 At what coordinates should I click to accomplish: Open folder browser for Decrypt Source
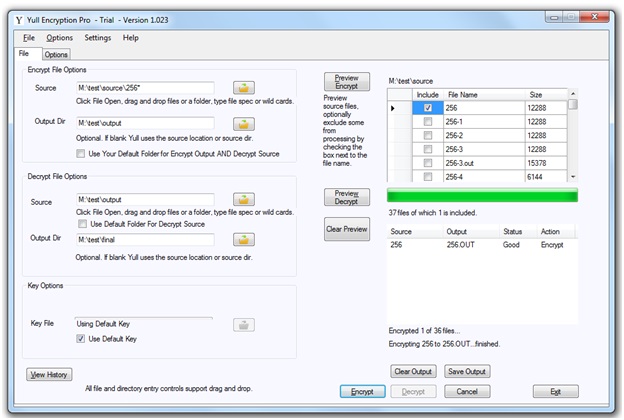click(245, 200)
